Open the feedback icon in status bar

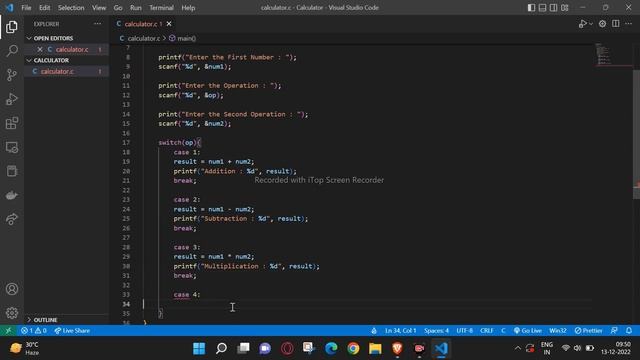coord(614,331)
